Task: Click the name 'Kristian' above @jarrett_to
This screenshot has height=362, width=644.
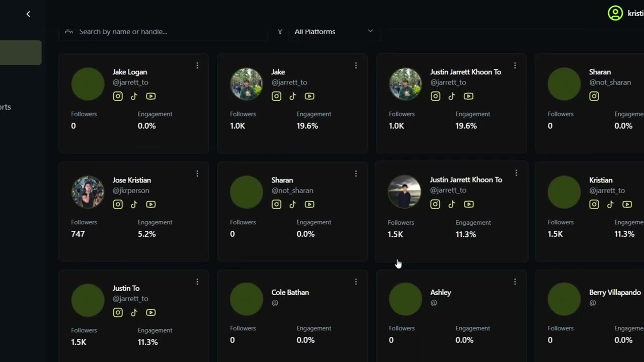Action: [601, 180]
